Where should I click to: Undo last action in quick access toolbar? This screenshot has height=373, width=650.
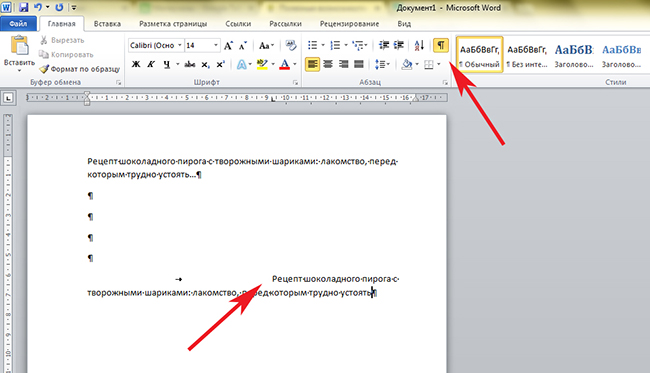(x=38, y=7)
